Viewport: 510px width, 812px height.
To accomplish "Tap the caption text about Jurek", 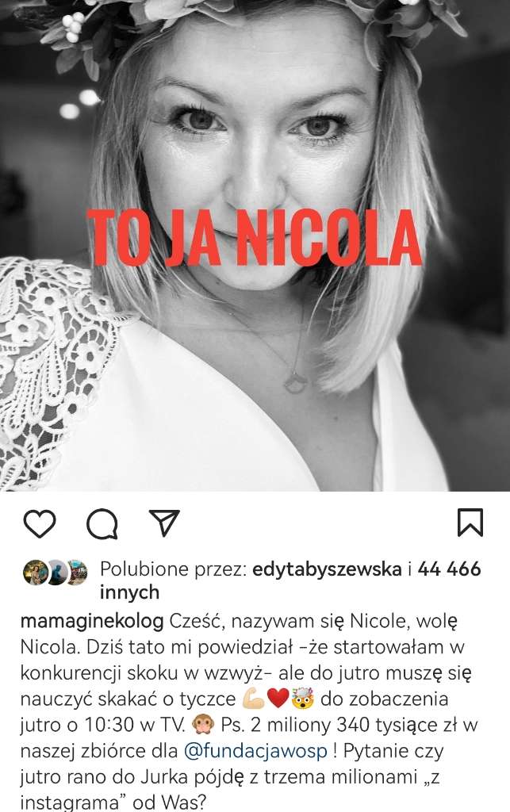I will 230,777.
